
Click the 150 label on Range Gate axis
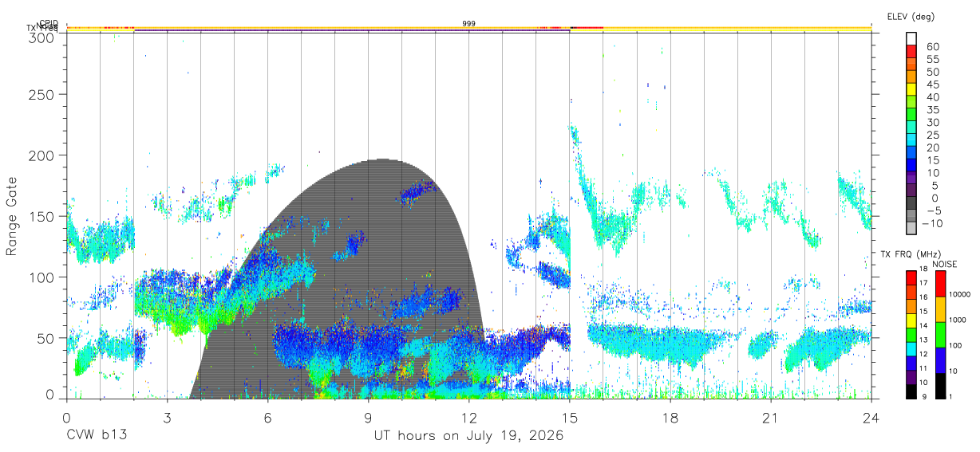click(x=42, y=215)
